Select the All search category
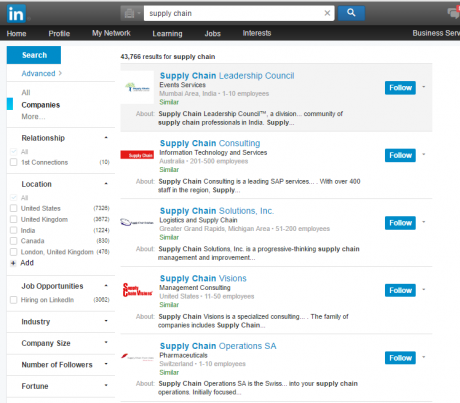The image size is (460, 403). point(26,92)
